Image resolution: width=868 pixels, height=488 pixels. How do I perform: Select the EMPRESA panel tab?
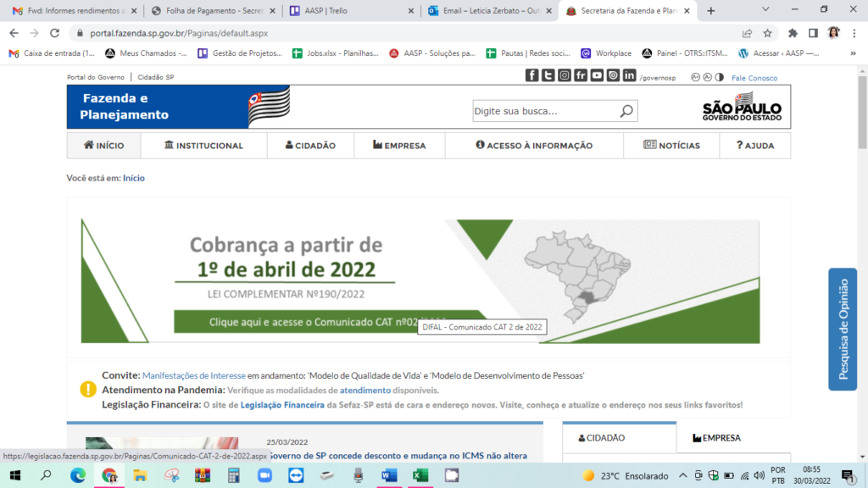tap(717, 438)
